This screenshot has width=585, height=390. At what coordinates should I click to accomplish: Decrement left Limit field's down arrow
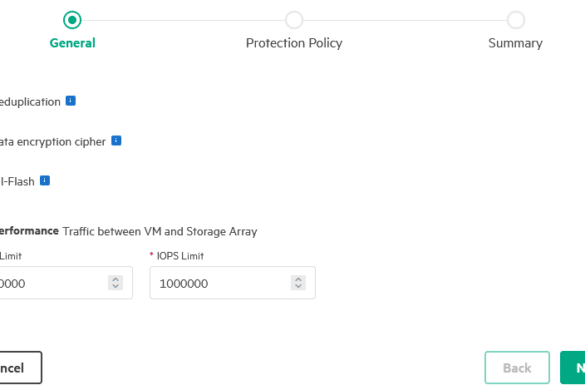point(115,286)
